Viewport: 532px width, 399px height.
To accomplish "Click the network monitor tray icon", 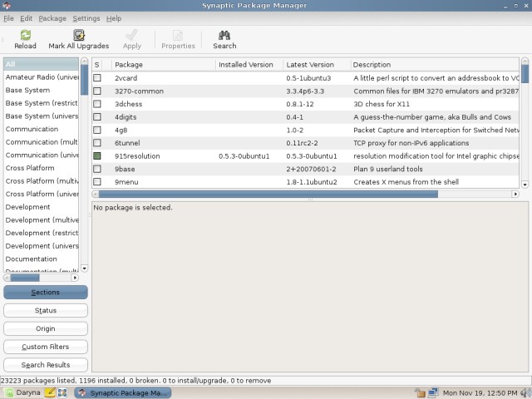I will (433, 392).
